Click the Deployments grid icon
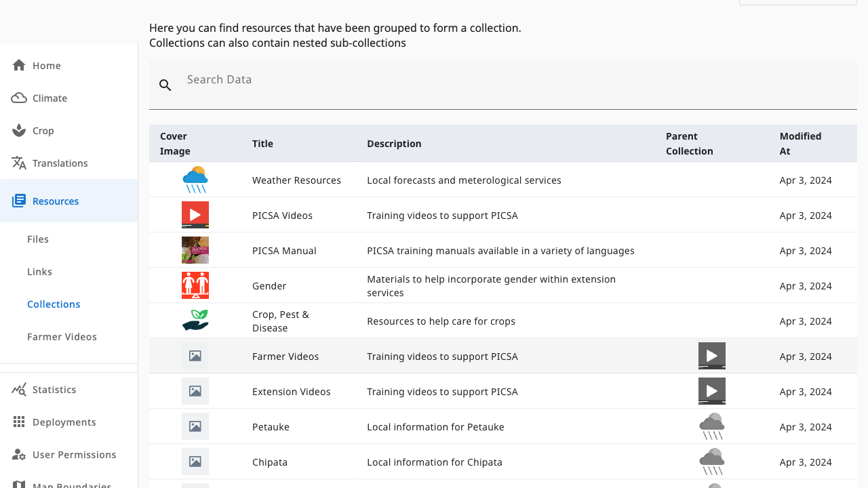 tap(19, 422)
